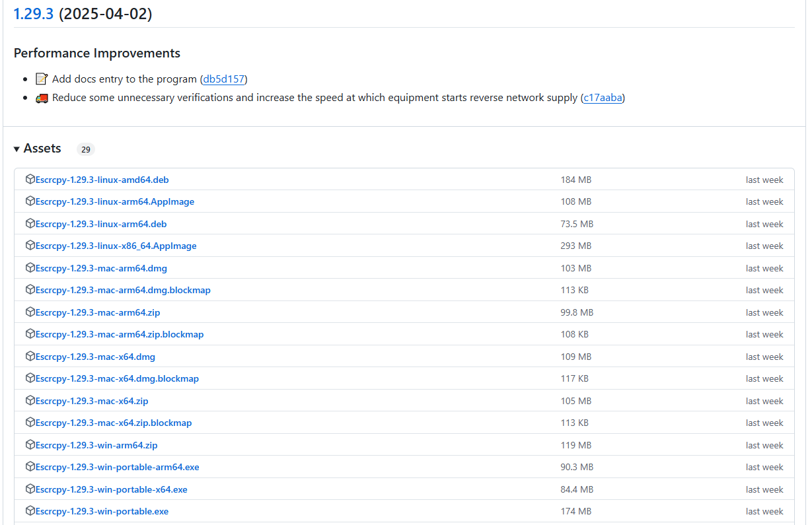Click the Assets count badge 29

tap(86, 149)
